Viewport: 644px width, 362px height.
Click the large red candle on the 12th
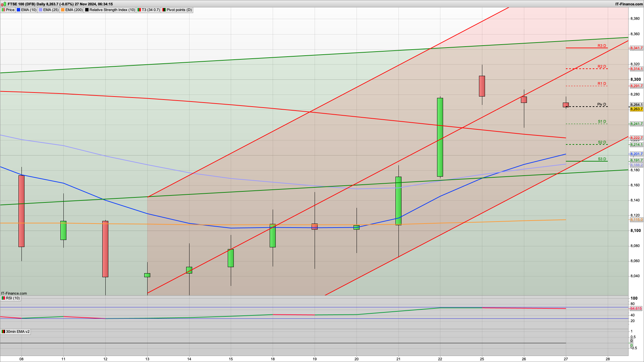point(105,249)
